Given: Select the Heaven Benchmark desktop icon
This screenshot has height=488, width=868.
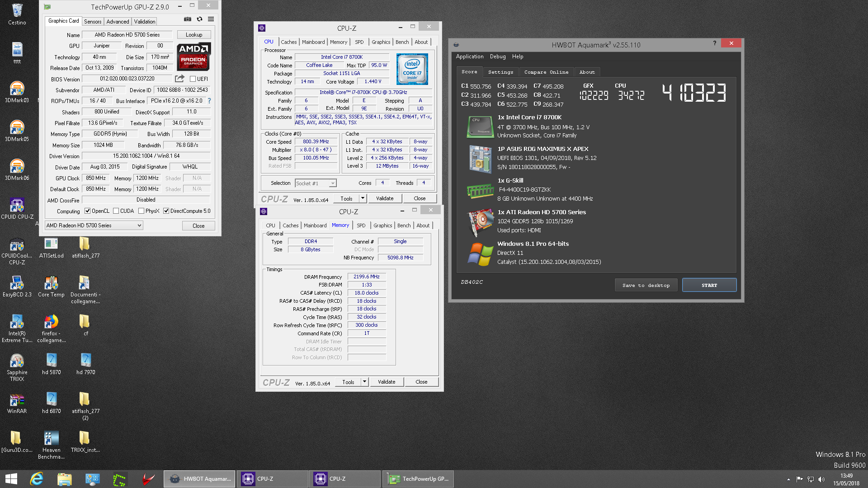Looking at the screenshot, I should coord(51,445).
